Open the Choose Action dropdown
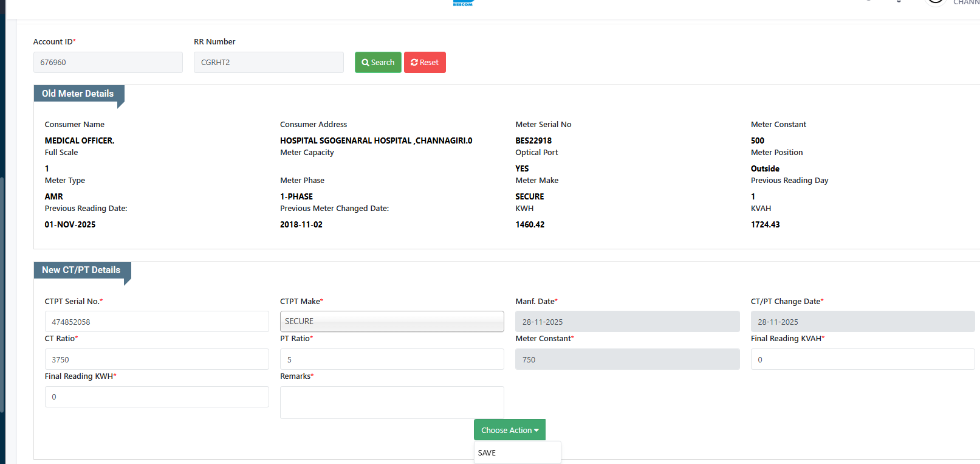 [x=509, y=430]
